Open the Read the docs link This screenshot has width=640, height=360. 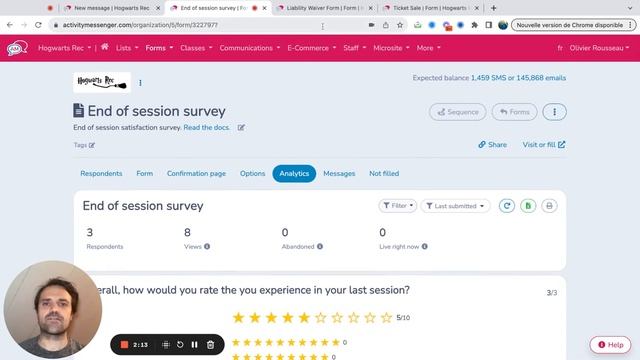point(207,127)
